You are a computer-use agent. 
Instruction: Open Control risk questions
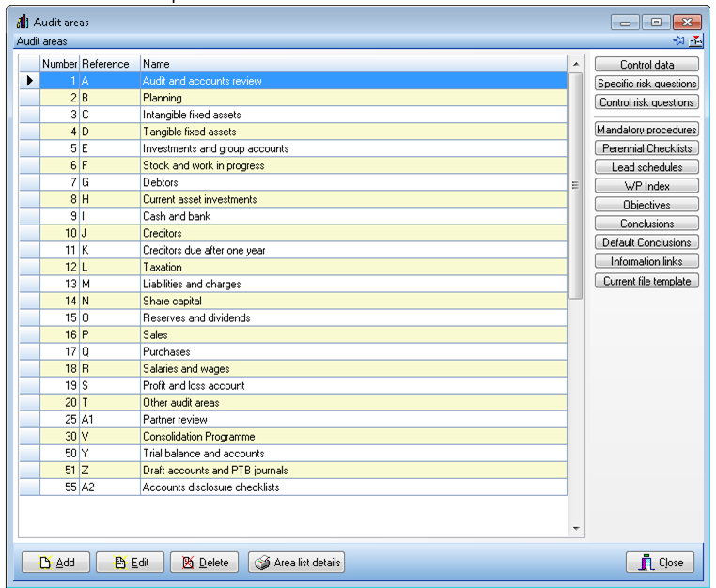646,101
